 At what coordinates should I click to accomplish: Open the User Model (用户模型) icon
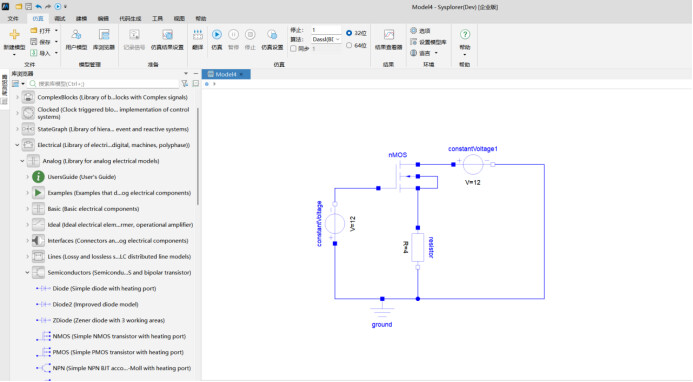click(x=76, y=34)
